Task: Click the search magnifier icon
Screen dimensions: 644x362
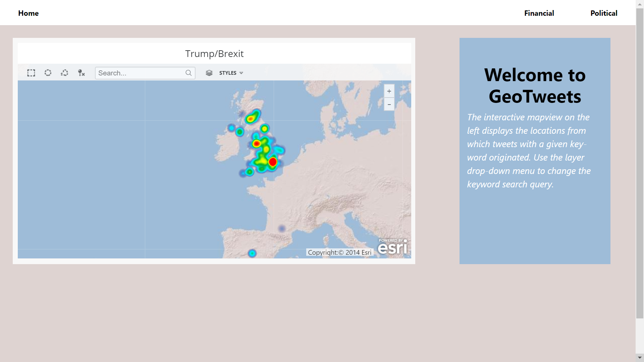Action: point(189,73)
